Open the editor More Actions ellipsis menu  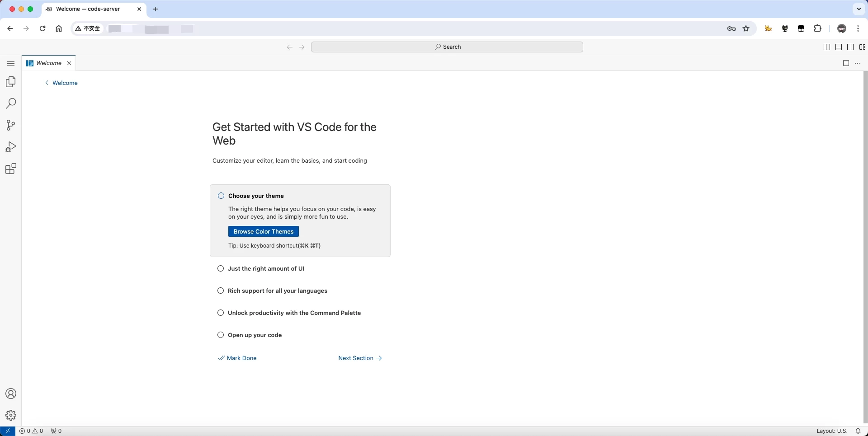pos(858,63)
